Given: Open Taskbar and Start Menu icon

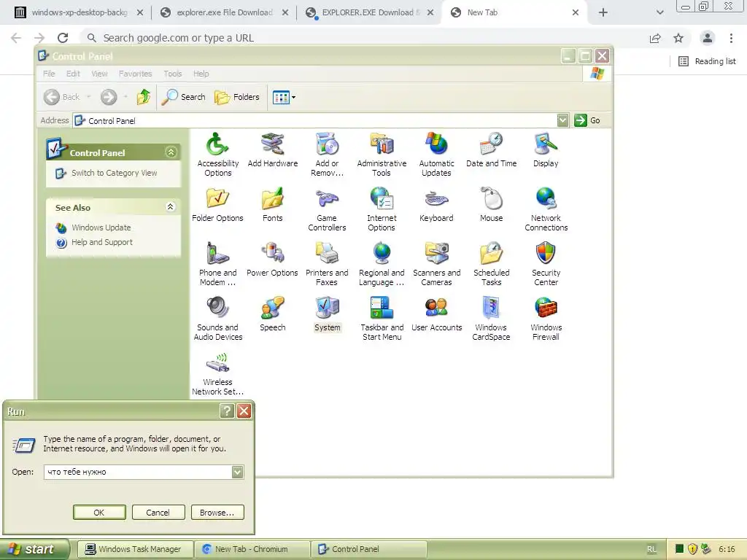Looking at the screenshot, I should pyautogui.click(x=382, y=319).
